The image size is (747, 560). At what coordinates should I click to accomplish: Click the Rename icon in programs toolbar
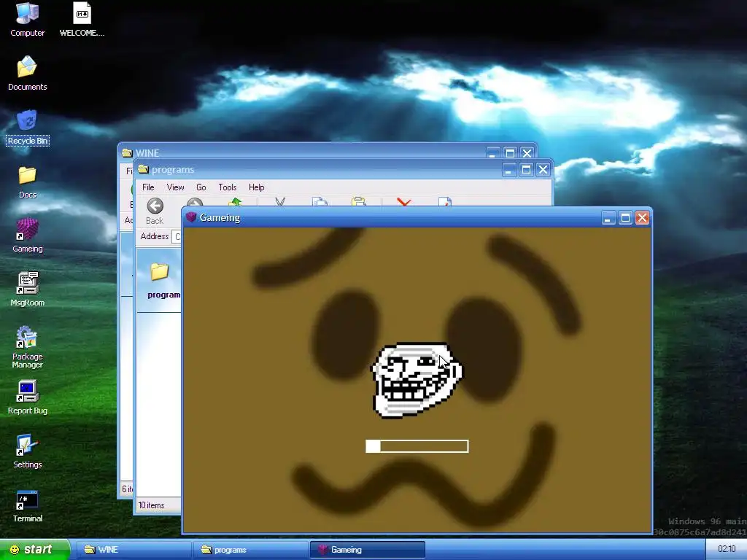[444, 202]
